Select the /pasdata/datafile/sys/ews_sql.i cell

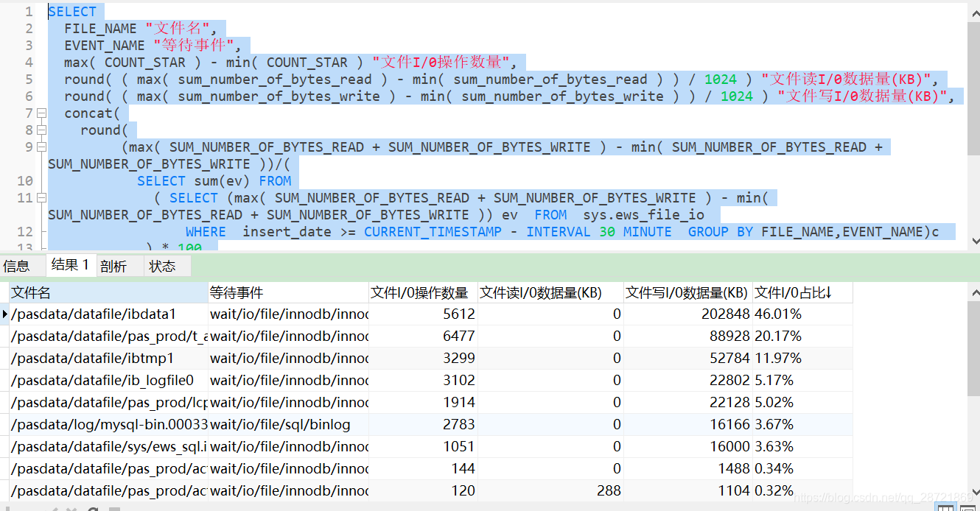click(x=108, y=447)
